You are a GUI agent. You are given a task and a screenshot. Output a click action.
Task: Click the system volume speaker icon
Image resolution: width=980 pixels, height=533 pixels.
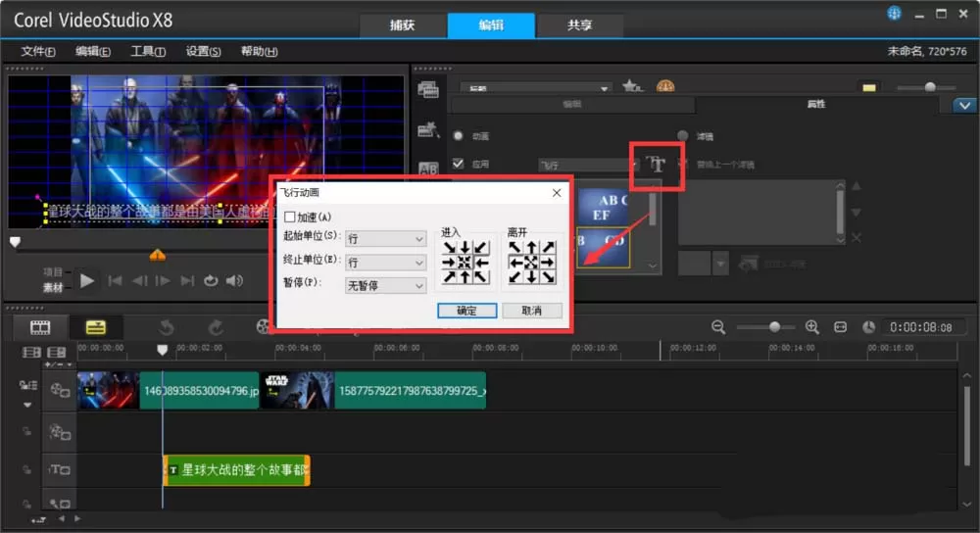(x=234, y=281)
